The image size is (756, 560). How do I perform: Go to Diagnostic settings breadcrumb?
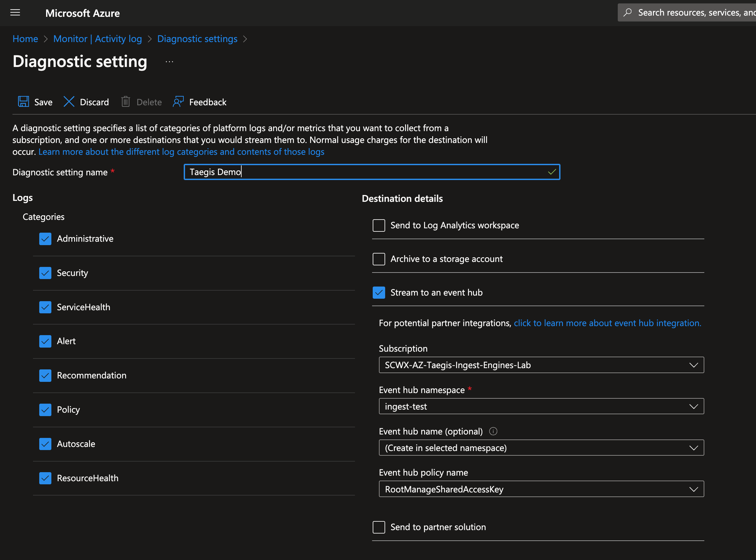tap(197, 39)
